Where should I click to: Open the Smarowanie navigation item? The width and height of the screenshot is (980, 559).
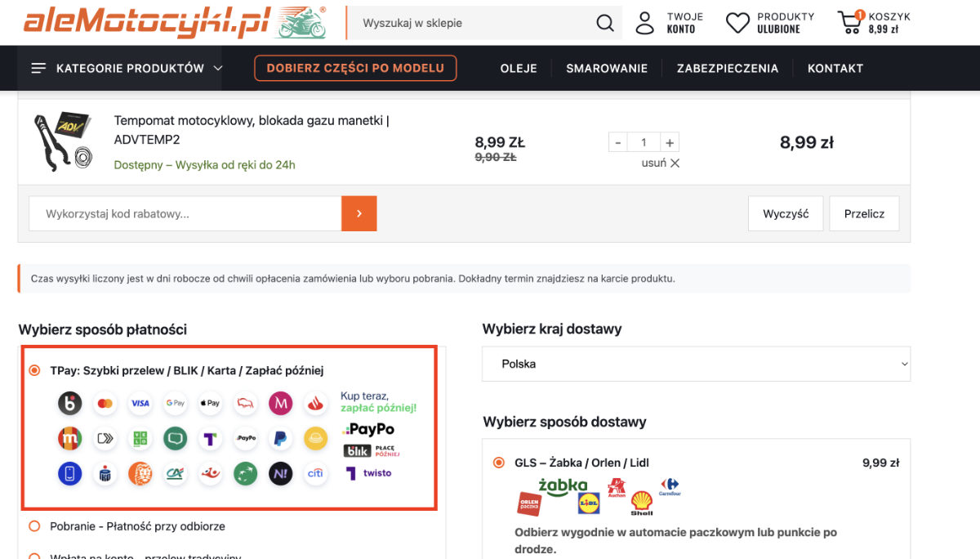pyautogui.click(x=607, y=69)
